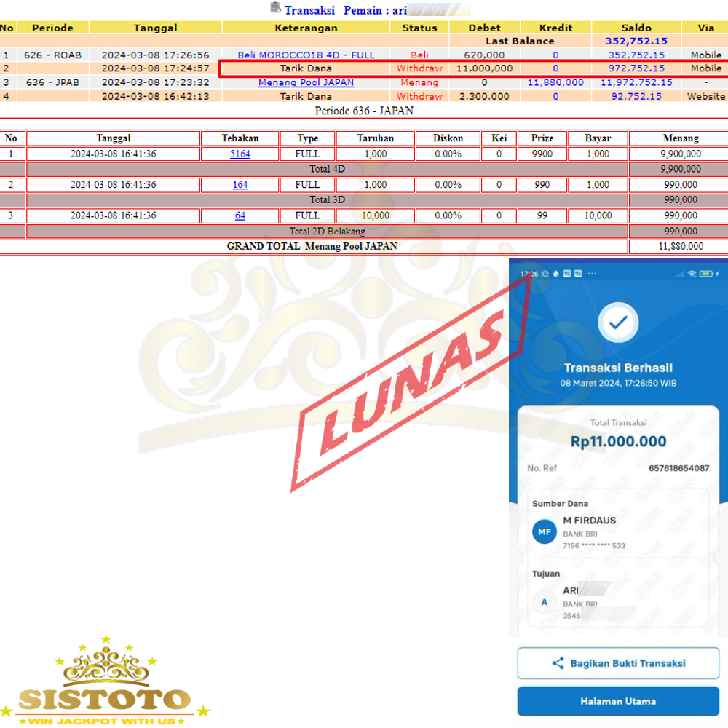Open the Beli MOROCCO18 4D - FULL link
Image resolution: width=728 pixels, height=728 pixels.
[x=306, y=55]
